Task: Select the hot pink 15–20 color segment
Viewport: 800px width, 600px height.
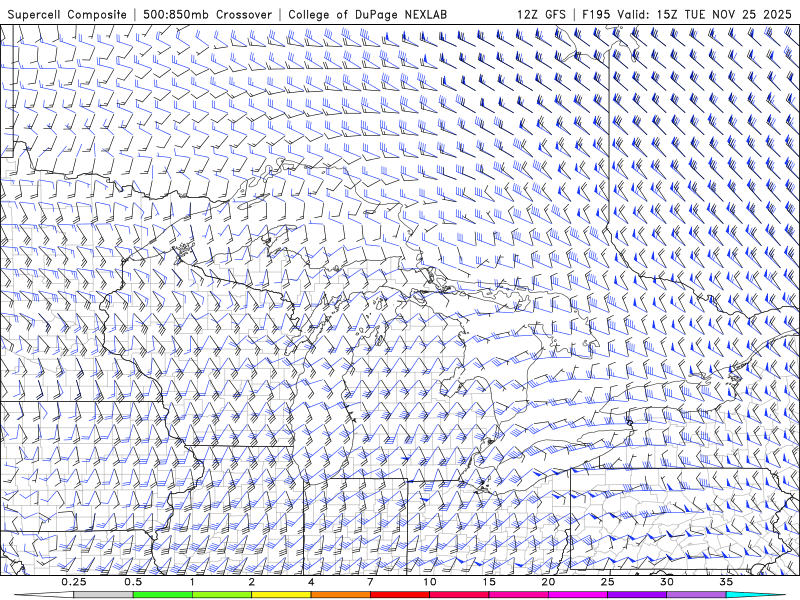Action: pos(518,595)
